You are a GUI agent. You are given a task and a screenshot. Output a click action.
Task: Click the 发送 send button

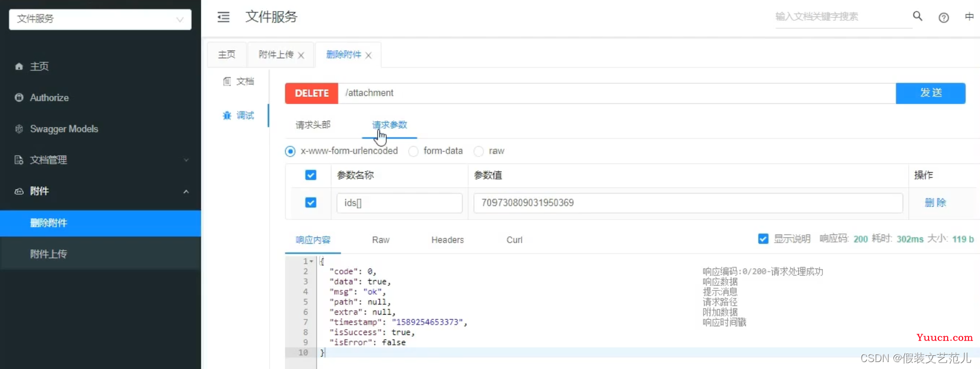coord(930,93)
